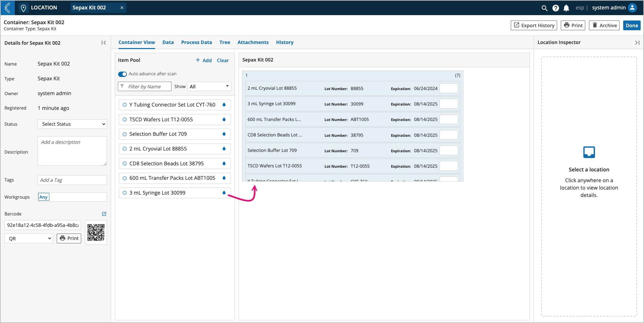Open the Show All dropdown
This screenshot has width=644, height=323.
point(209,86)
